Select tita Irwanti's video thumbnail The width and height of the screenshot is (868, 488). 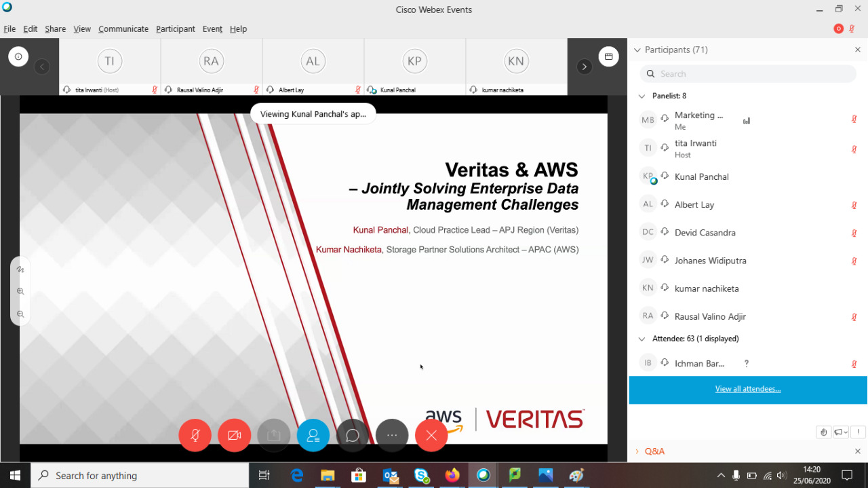click(110, 67)
